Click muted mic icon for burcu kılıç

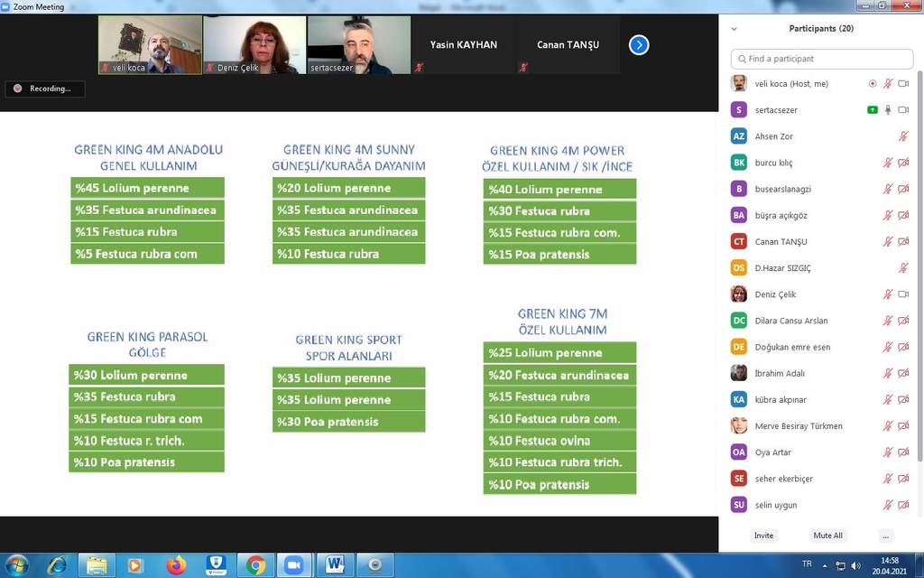pos(888,163)
